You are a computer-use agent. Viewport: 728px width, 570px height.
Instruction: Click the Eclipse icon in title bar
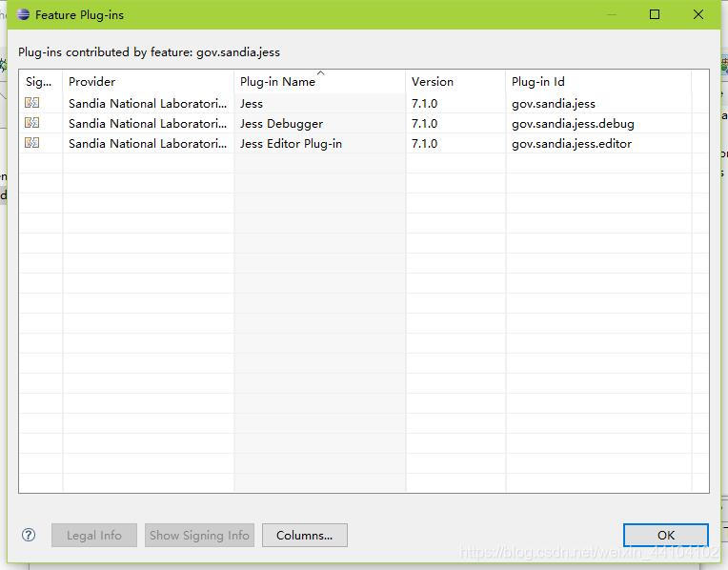[23, 14]
